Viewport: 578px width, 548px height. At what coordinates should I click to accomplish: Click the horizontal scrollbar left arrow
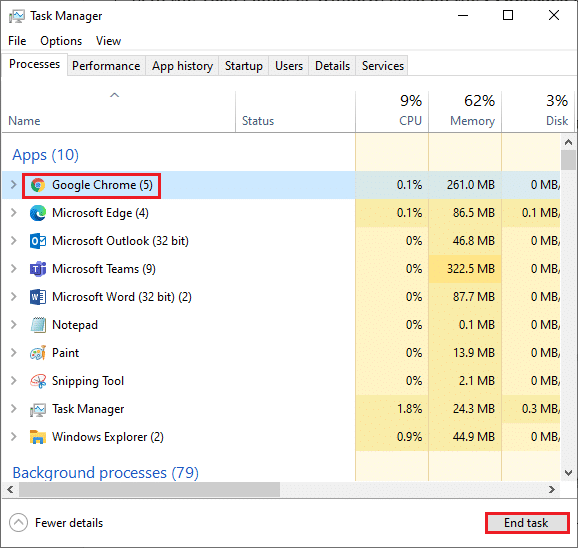point(10,489)
